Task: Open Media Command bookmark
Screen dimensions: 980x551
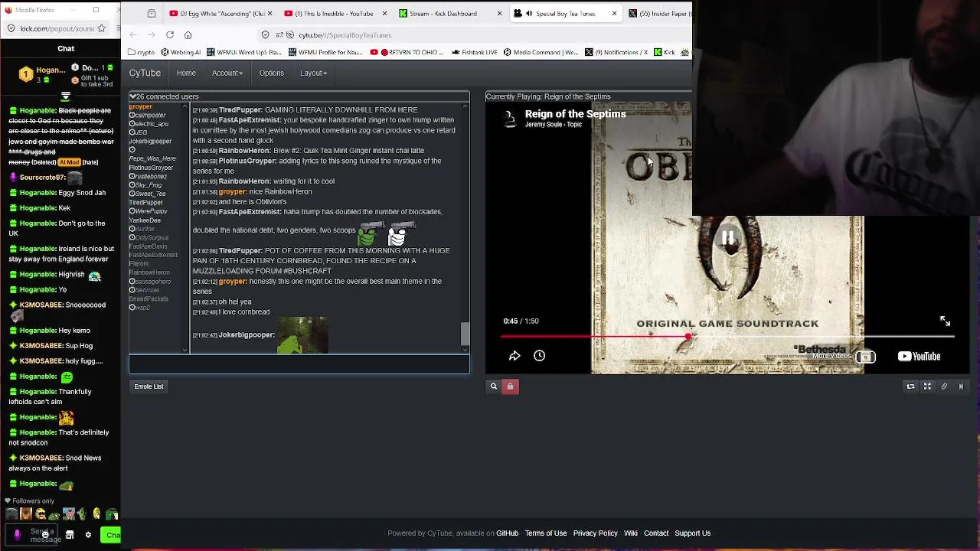Action: pos(540,52)
